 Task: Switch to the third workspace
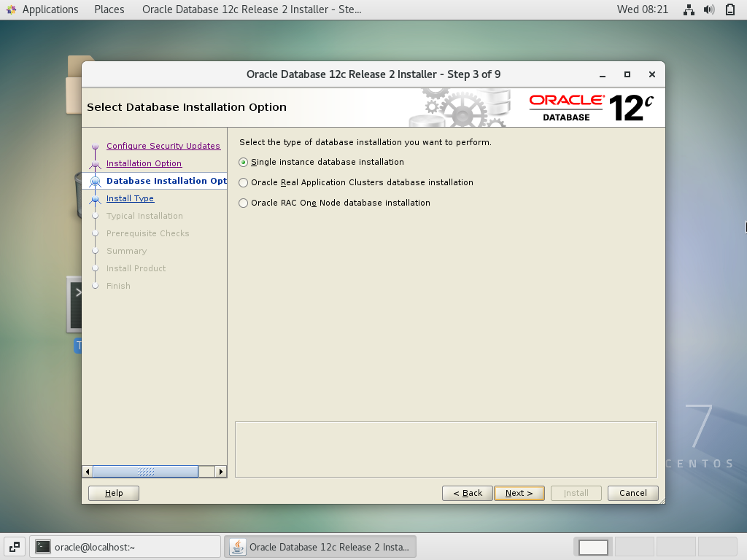click(676, 547)
